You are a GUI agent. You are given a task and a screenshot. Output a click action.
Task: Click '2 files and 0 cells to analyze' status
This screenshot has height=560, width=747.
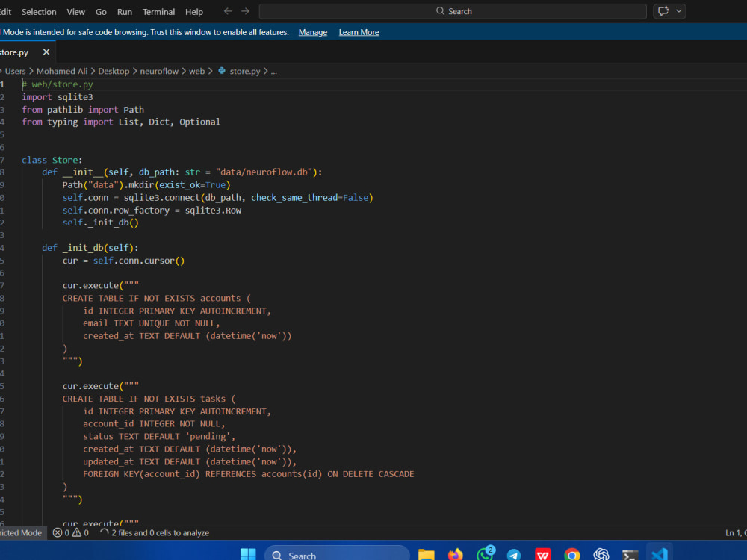click(x=155, y=533)
